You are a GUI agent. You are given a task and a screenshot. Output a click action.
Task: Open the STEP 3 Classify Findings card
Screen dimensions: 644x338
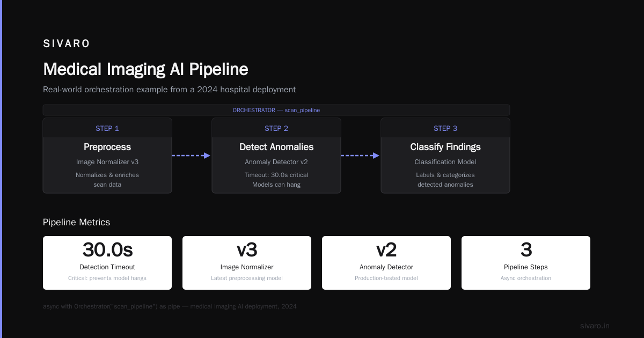point(445,156)
